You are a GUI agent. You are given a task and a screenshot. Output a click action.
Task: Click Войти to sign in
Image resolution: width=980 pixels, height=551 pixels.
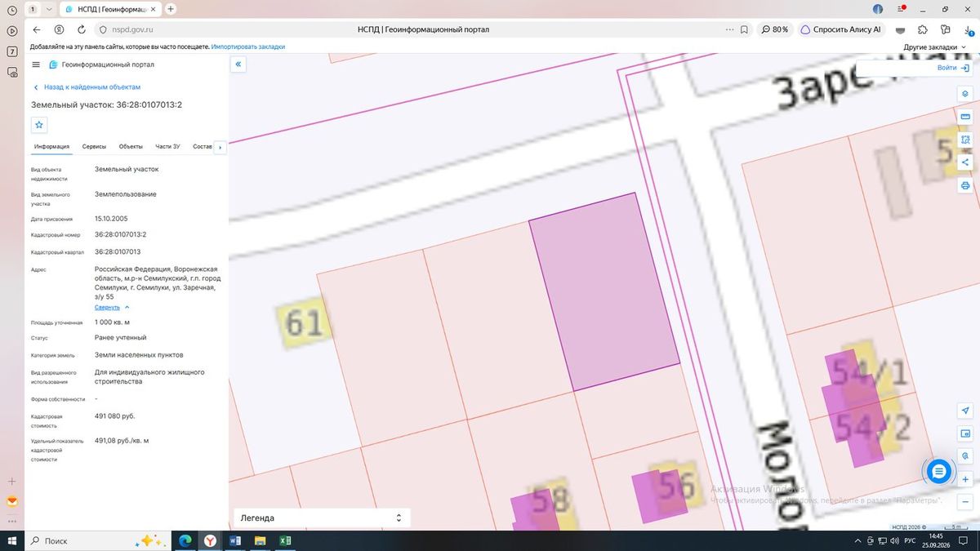[953, 68]
